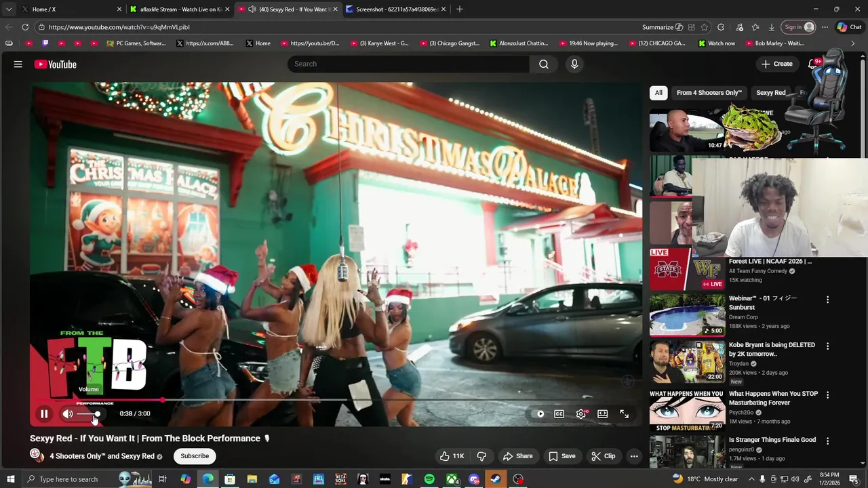Open the Is Stranger Things Finale Good video
This screenshot has width=868, height=488.
point(772,440)
